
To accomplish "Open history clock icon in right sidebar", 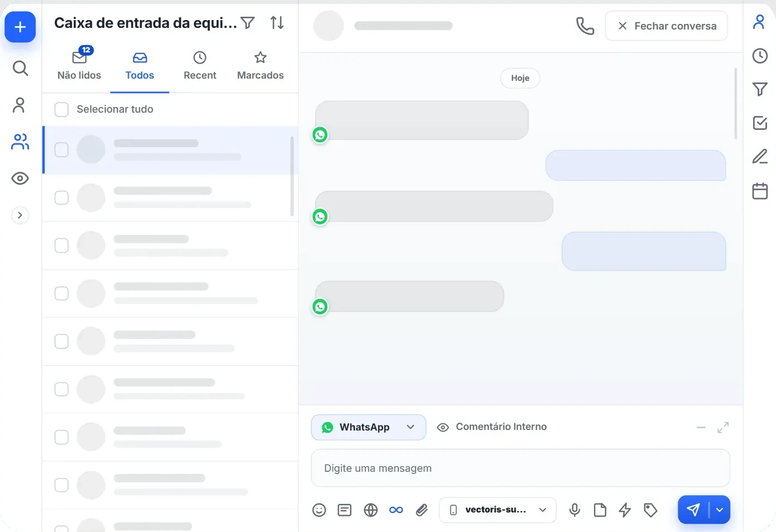I will click(x=760, y=56).
